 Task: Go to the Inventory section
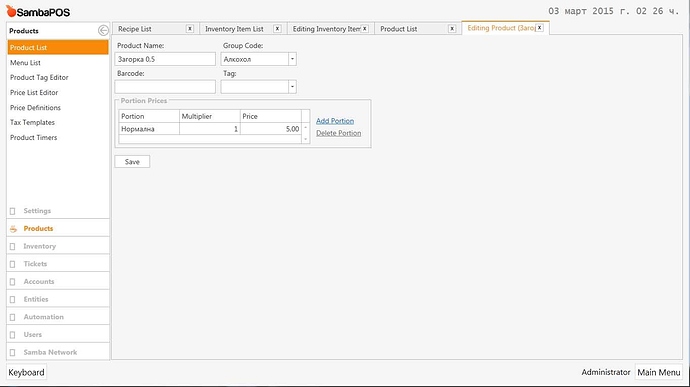coord(58,246)
